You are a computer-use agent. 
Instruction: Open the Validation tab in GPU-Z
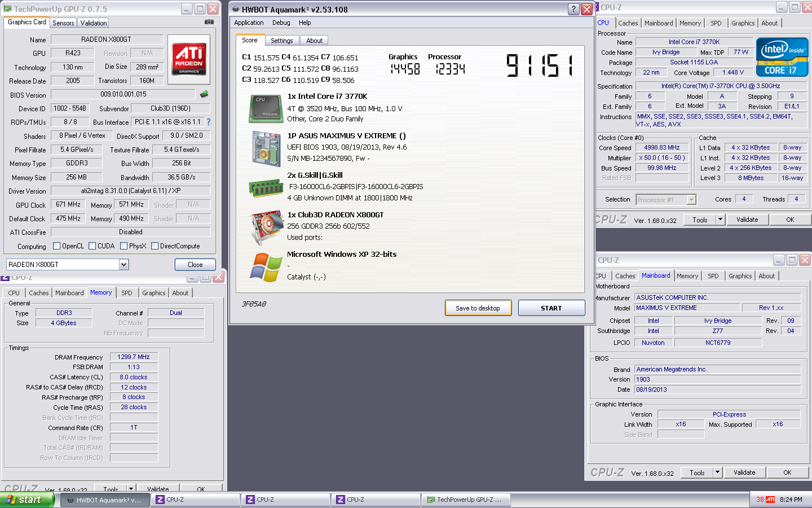click(x=93, y=23)
